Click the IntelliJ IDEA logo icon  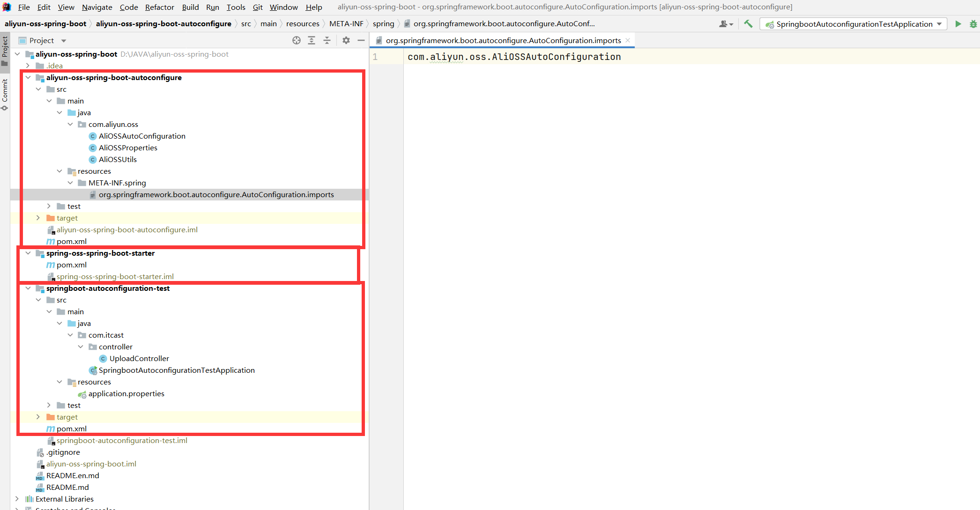pos(7,7)
